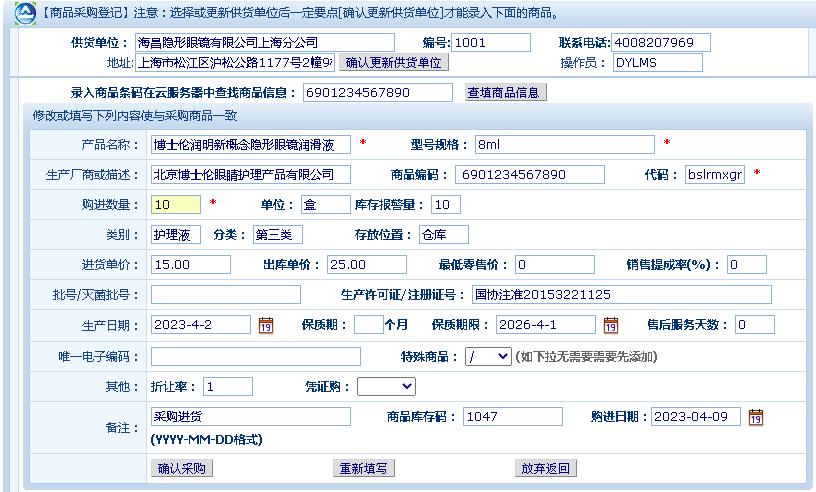Click the 修改或填写下列内容使与采购商品一致 header text
The width and height of the screenshot is (816, 492).
135,116
